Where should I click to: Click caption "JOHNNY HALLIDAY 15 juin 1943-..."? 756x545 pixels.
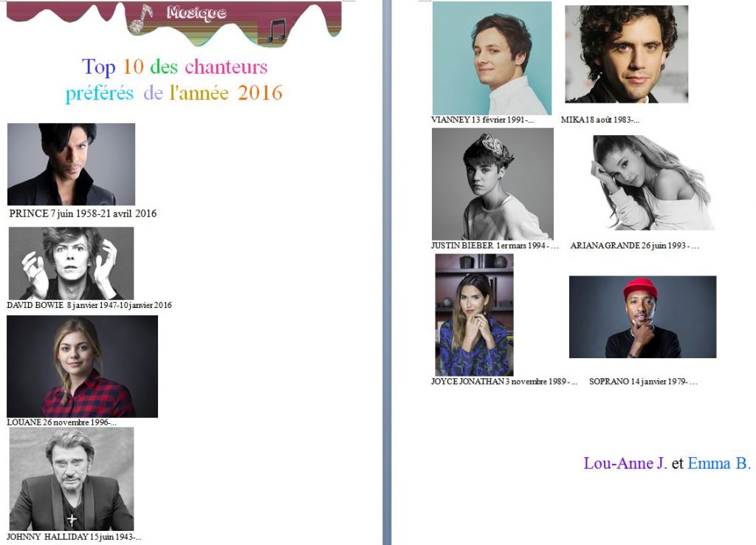pos(74,536)
